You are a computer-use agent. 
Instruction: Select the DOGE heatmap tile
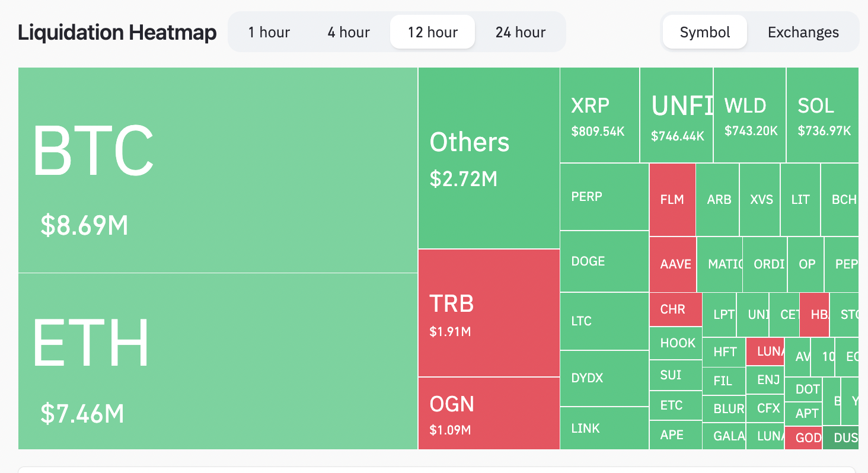pos(604,261)
